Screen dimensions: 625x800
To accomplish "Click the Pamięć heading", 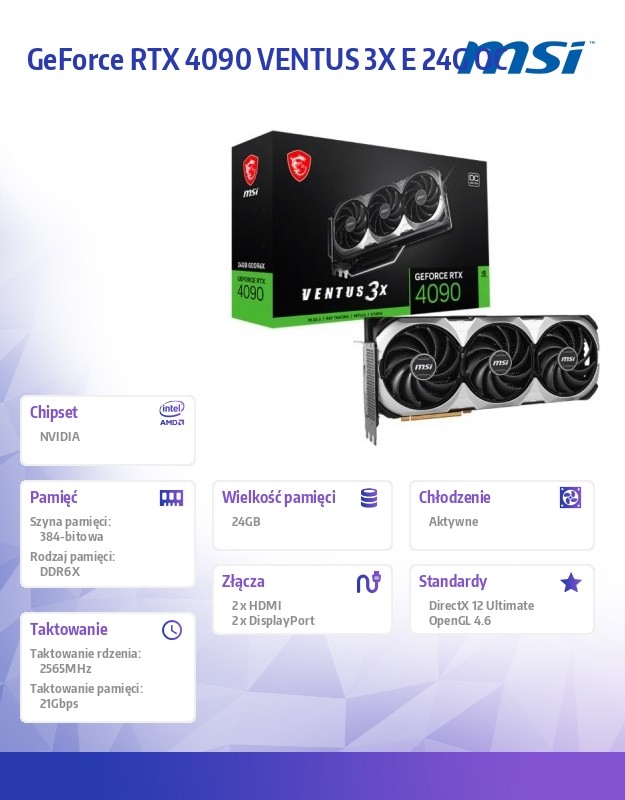I will pyautogui.click(x=54, y=497).
